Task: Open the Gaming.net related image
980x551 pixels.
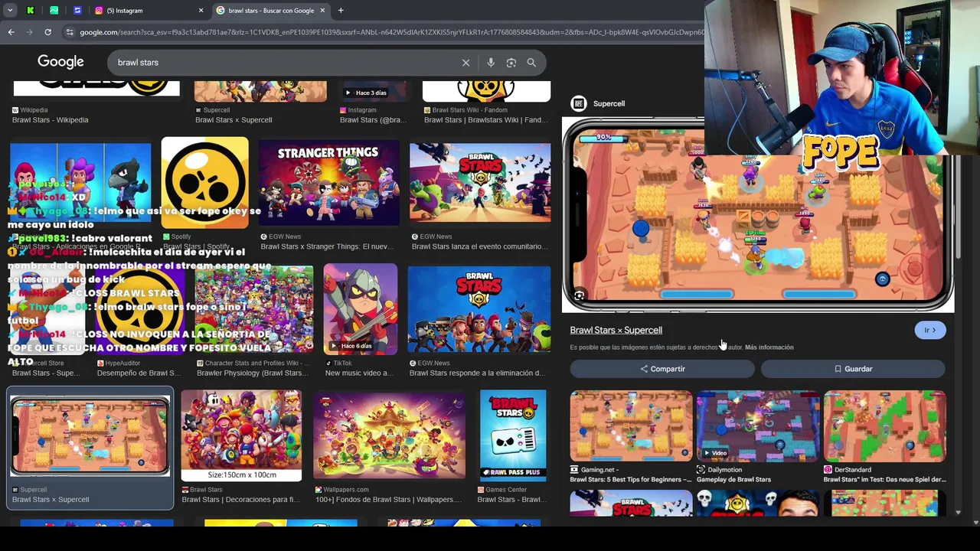Action: tap(631, 425)
